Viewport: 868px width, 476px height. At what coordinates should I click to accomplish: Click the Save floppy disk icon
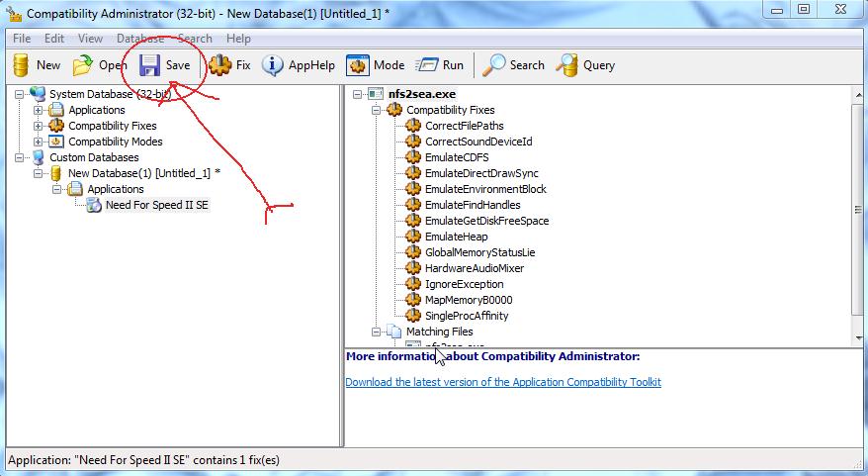click(149, 65)
